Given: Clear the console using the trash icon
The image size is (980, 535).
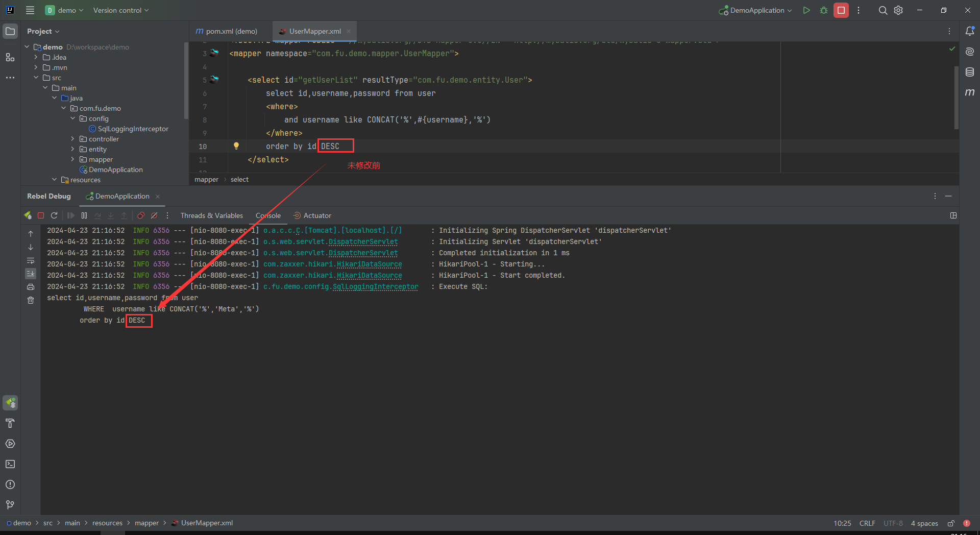Looking at the screenshot, I should coord(31,300).
